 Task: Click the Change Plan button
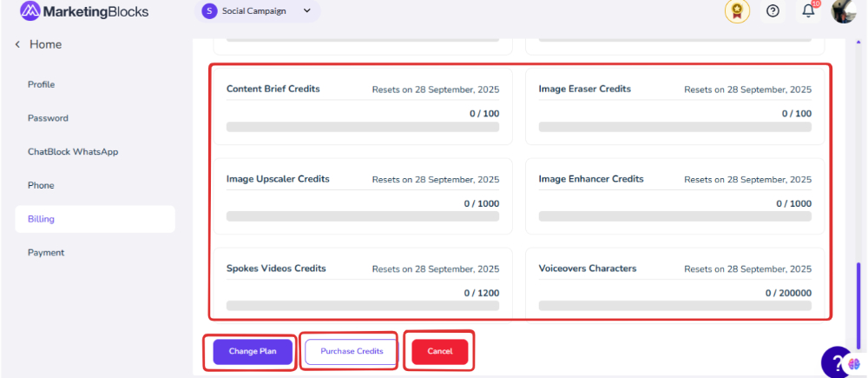coord(253,351)
